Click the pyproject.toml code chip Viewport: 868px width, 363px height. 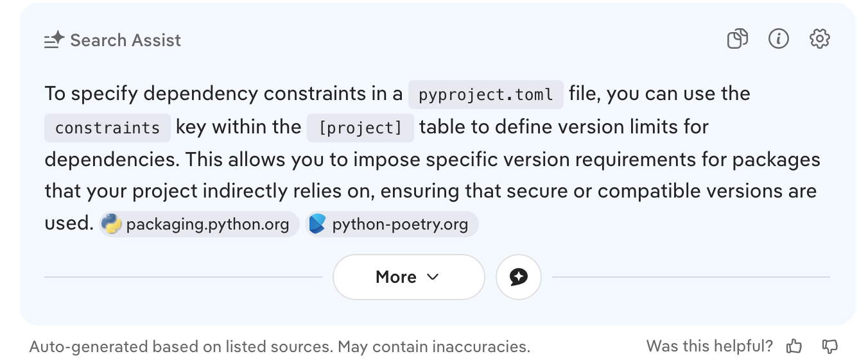click(x=485, y=95)
